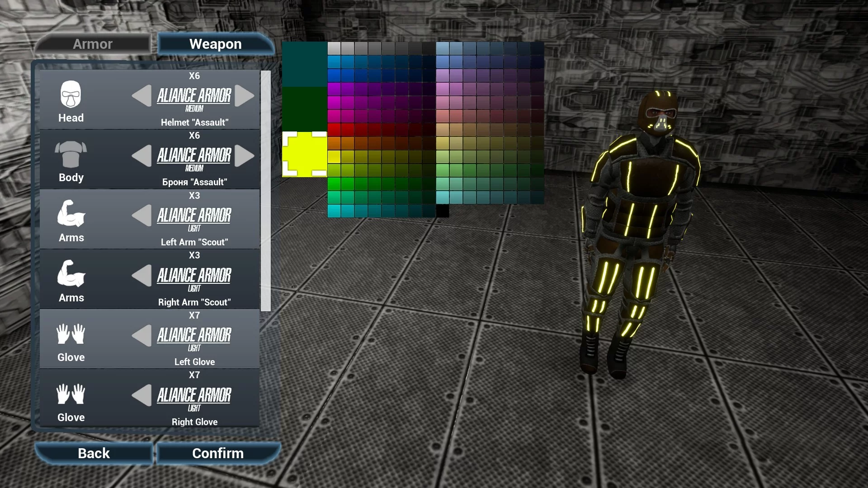868x488 pixels.
Task: Pick the bright magenta palette swatch
Action: click(334, 103)
